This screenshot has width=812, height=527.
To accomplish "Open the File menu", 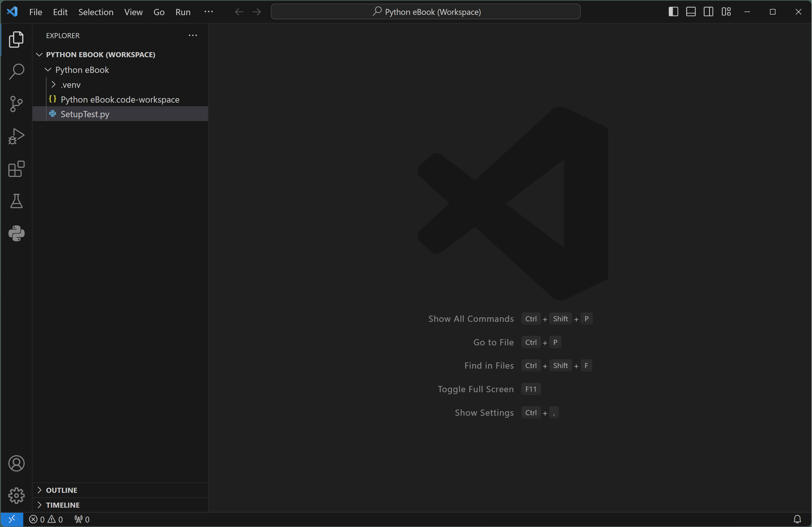I will pos(36,12).
